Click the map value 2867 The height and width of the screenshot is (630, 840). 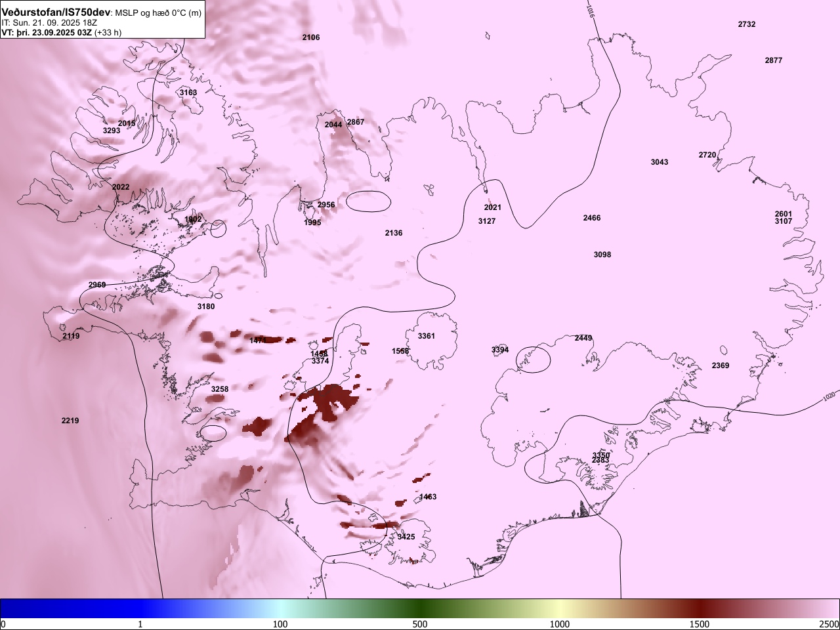click(x=356, y=122)
